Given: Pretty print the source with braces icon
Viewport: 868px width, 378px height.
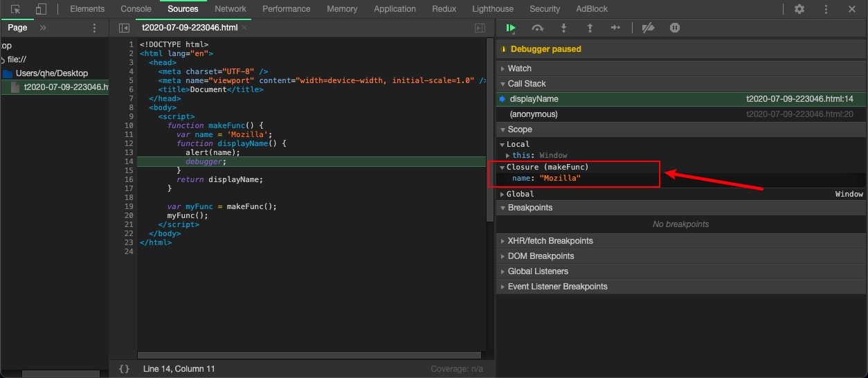Looking at the screenshot, I should [x=124, y=369].
